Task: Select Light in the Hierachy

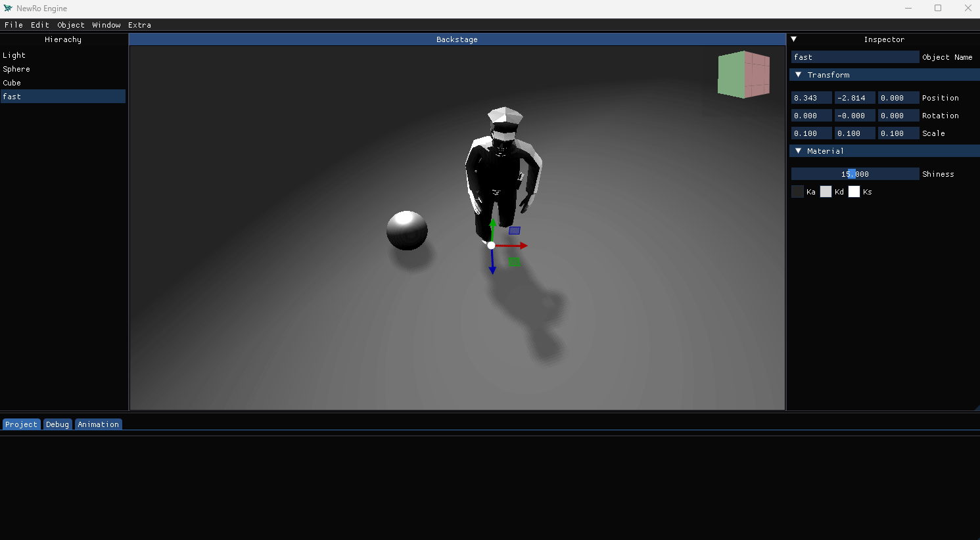Action: click(x=63, y=55)
